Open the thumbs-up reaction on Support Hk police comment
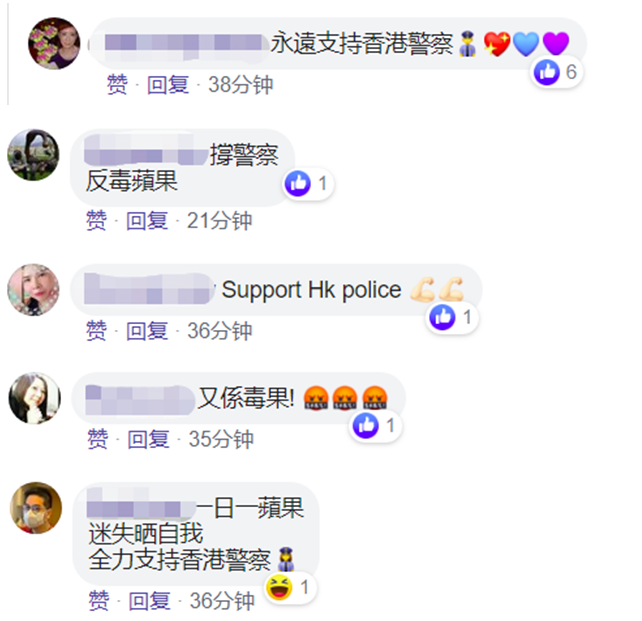The image size is (642, 621). coord(442,317)
